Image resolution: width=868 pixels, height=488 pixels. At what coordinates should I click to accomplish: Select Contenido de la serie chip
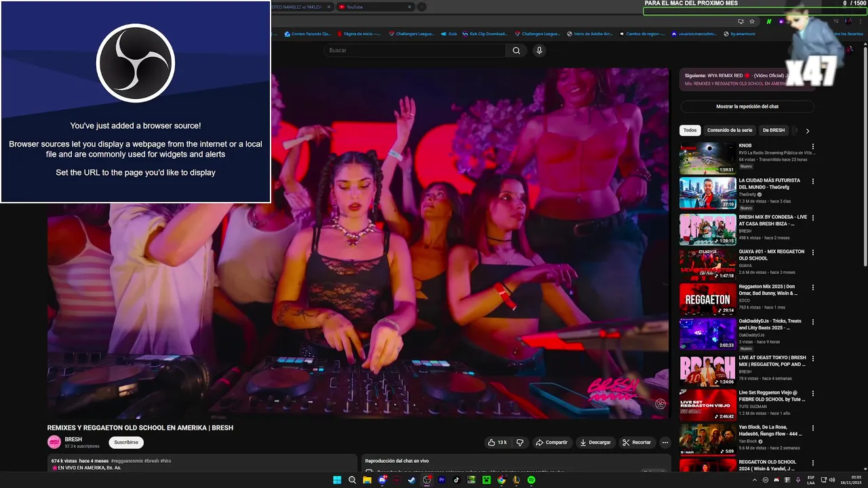(730, 130)
